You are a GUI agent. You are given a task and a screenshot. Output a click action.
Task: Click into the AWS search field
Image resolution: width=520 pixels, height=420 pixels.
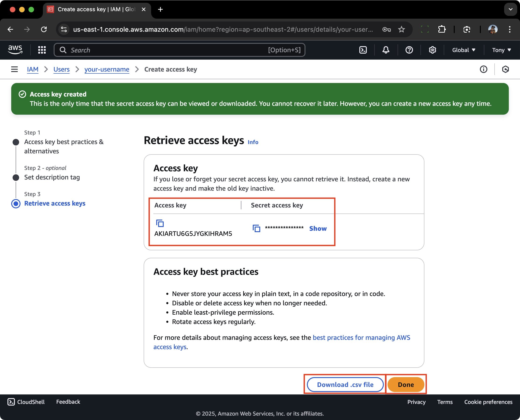coord(170,50)
